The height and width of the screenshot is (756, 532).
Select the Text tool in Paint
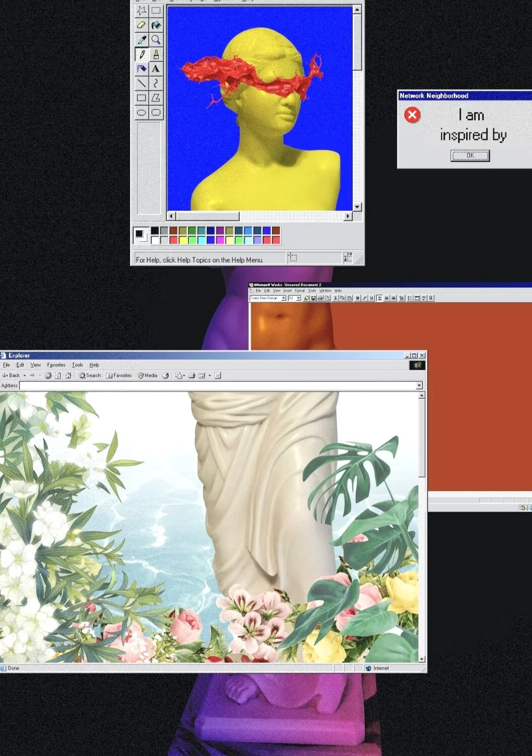[x=156, y=68]
